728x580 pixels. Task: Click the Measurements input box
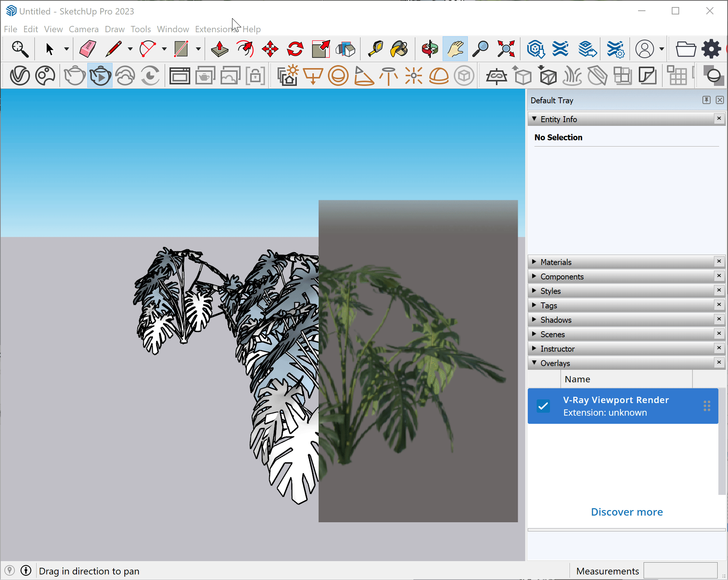(x=680, y=571)
